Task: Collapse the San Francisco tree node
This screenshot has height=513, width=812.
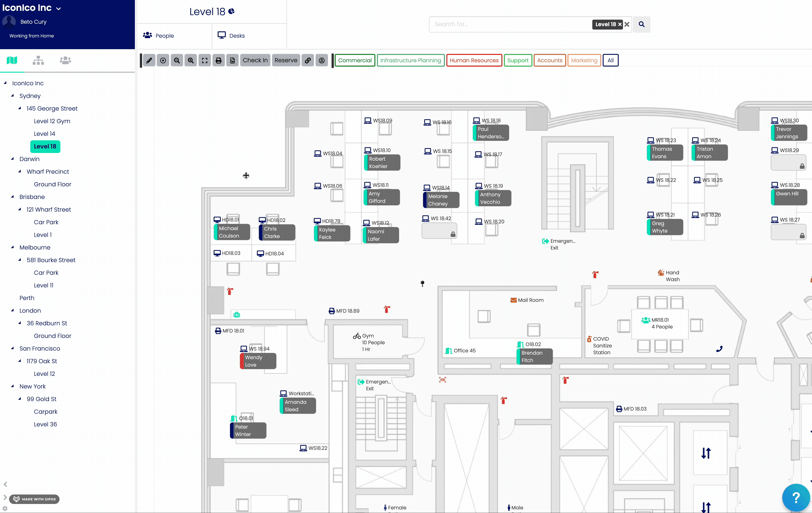Action: (12, 348)
